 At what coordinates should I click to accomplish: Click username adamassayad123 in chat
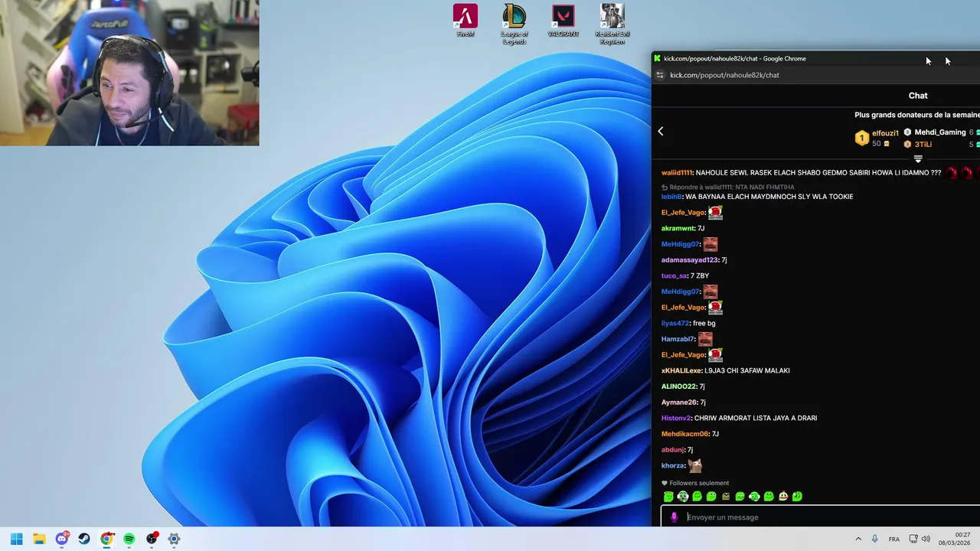(x=690, y=260)
